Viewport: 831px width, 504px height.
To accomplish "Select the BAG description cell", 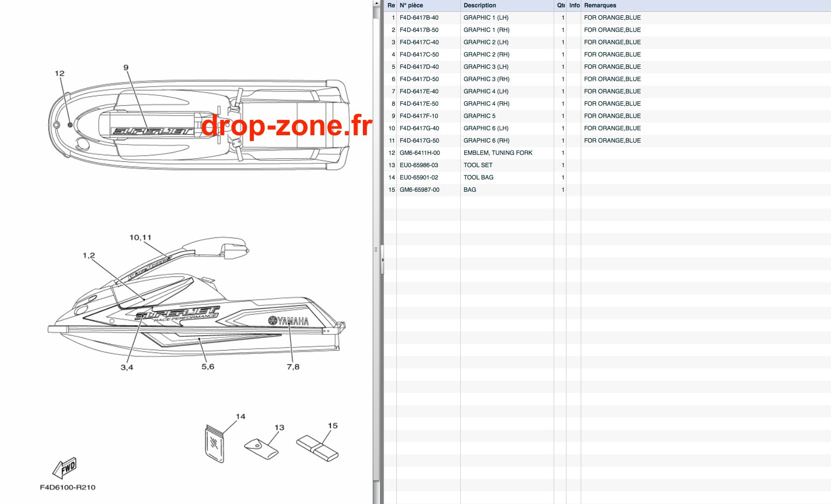I will pos(507,190).
